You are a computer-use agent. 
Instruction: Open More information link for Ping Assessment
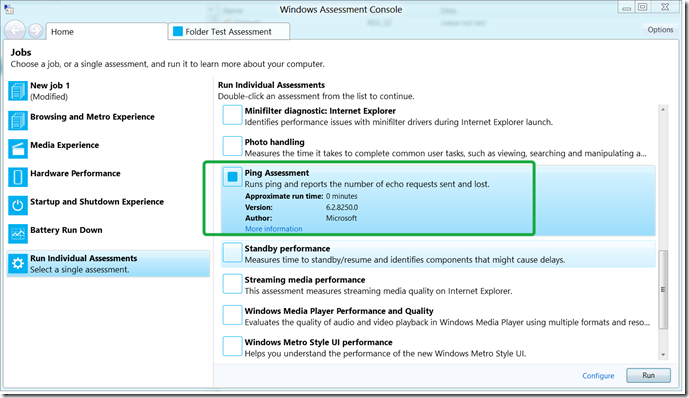coord(273,229)
